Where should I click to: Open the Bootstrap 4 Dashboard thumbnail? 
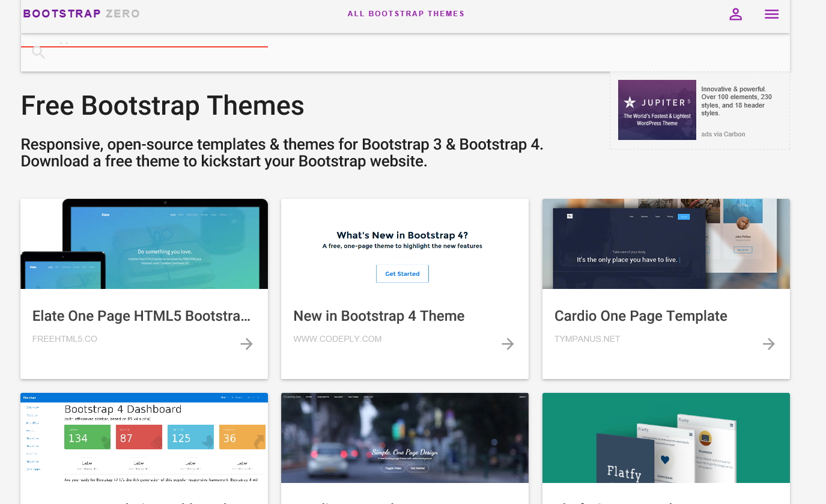[x=144, y=438]
